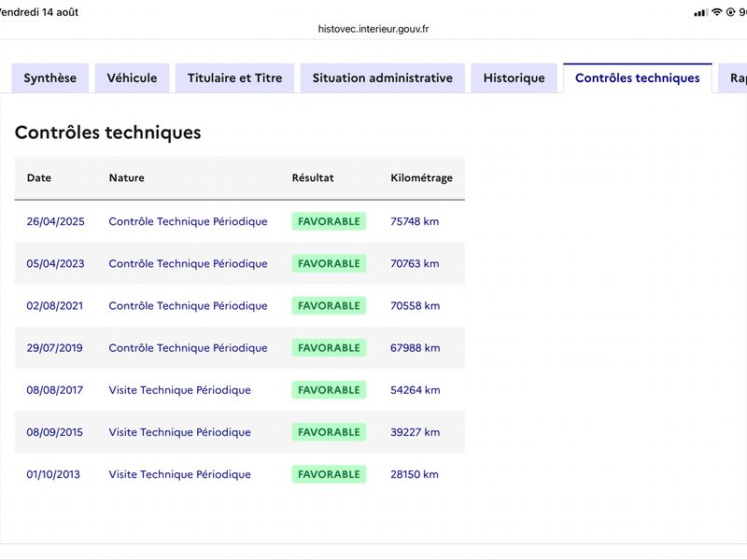Select the mileage 70558 km
This screenshot has height=560, width=747.
pos(416,306)
